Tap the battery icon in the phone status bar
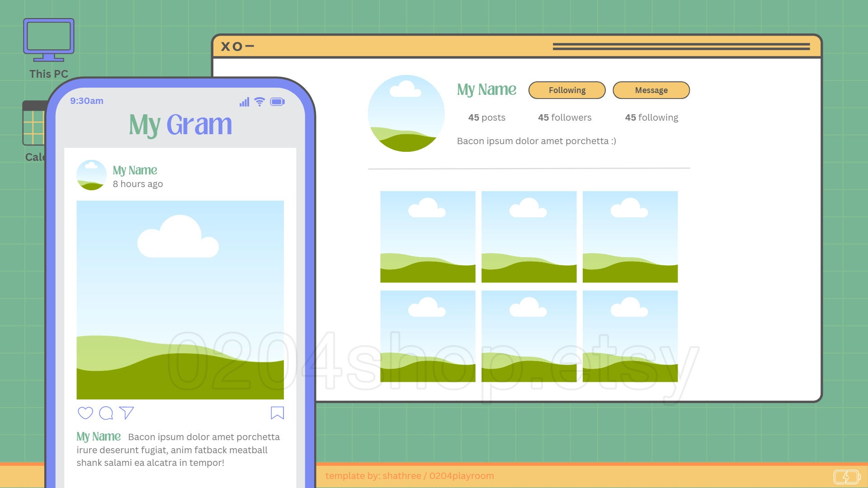868x488 pixels. pyautogui.click(x=278, y=102)
